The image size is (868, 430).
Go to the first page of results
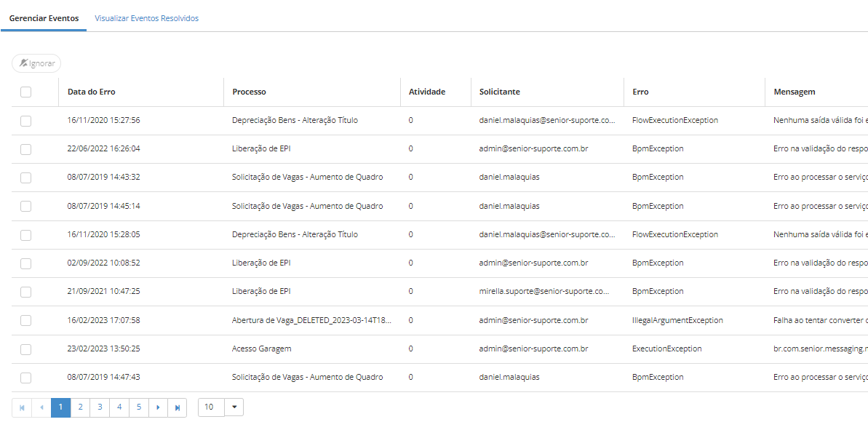point(22,407)
